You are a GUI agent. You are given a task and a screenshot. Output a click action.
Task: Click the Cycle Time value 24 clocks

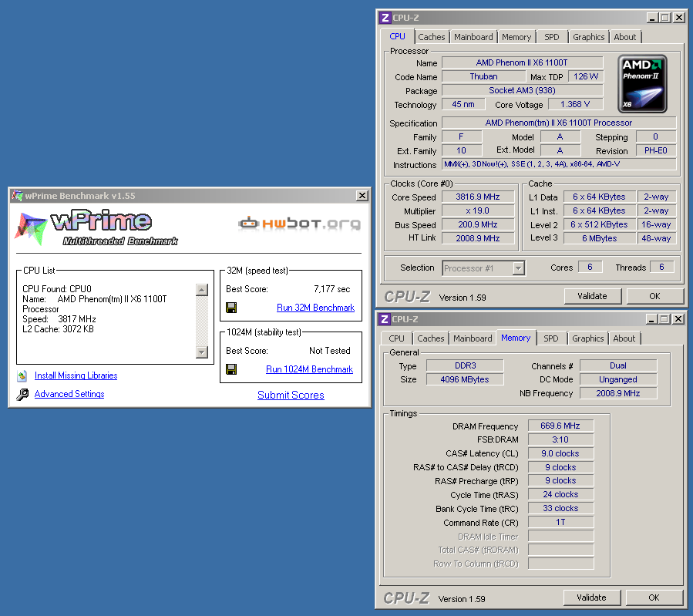tap(560, 494)
